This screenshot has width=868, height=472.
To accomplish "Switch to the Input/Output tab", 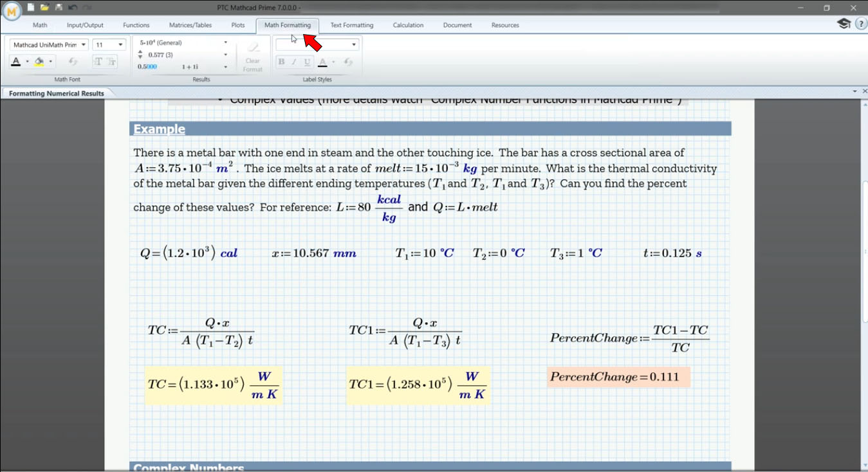I will [x=85, y=25].
